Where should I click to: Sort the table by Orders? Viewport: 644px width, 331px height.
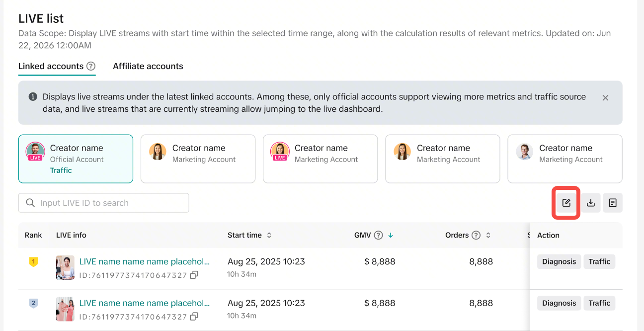(488, 235)
